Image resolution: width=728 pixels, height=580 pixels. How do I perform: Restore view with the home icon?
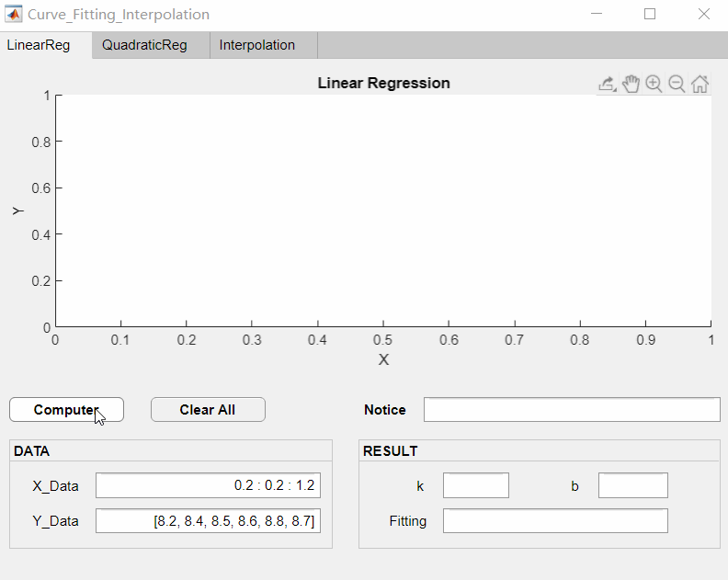(x=700, y=84)
